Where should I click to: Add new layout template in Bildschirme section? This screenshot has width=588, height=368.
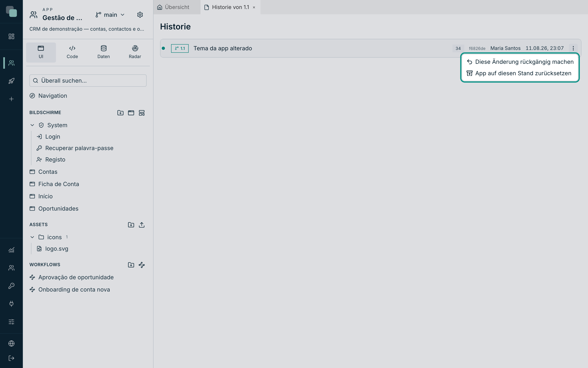point(142,113)
